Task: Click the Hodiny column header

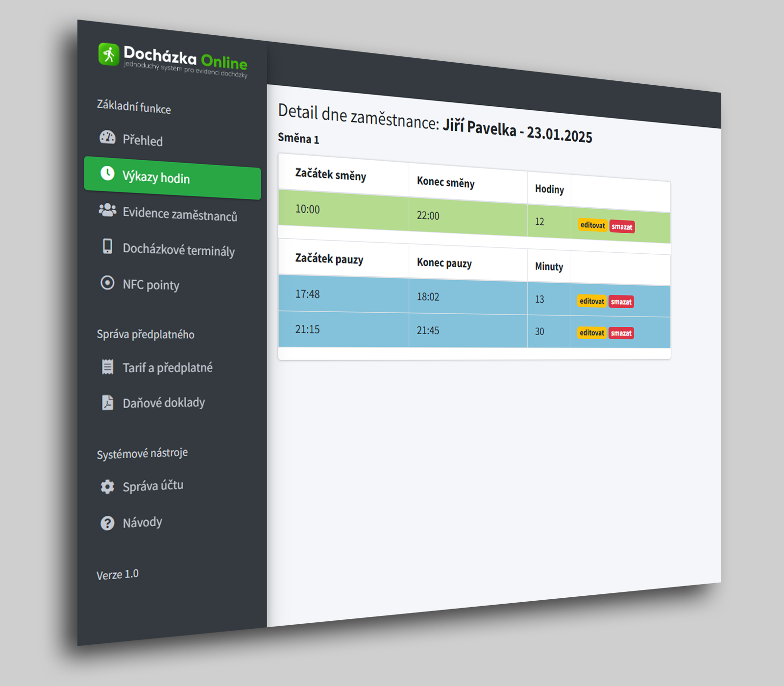Action: 549,189
